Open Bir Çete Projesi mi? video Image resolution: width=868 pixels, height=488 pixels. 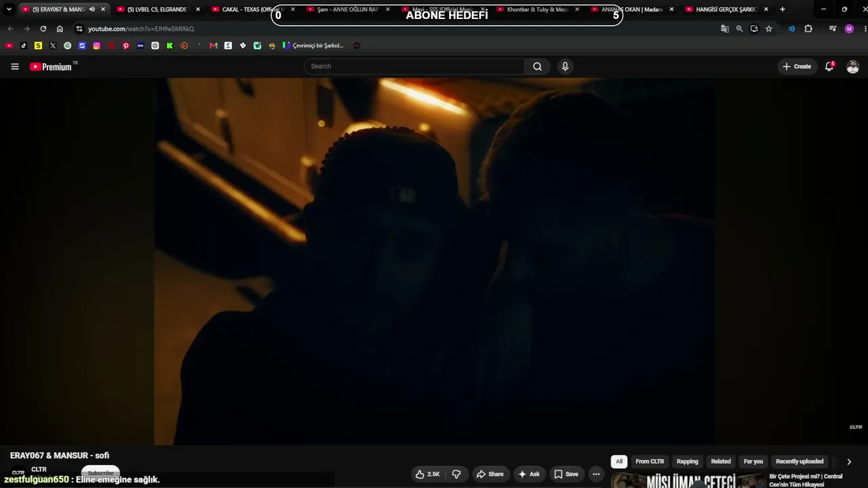click(806, 480)
